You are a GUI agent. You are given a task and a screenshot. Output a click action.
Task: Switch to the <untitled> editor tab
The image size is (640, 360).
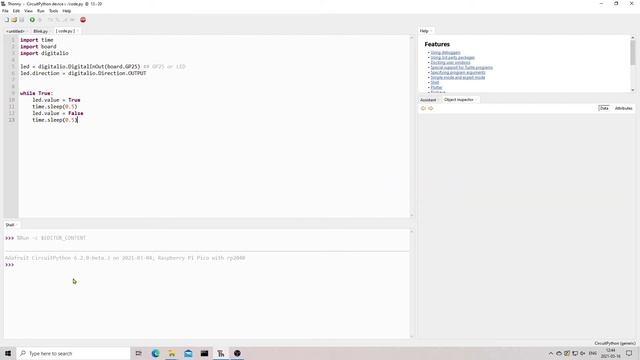click(x=15, y=31)
